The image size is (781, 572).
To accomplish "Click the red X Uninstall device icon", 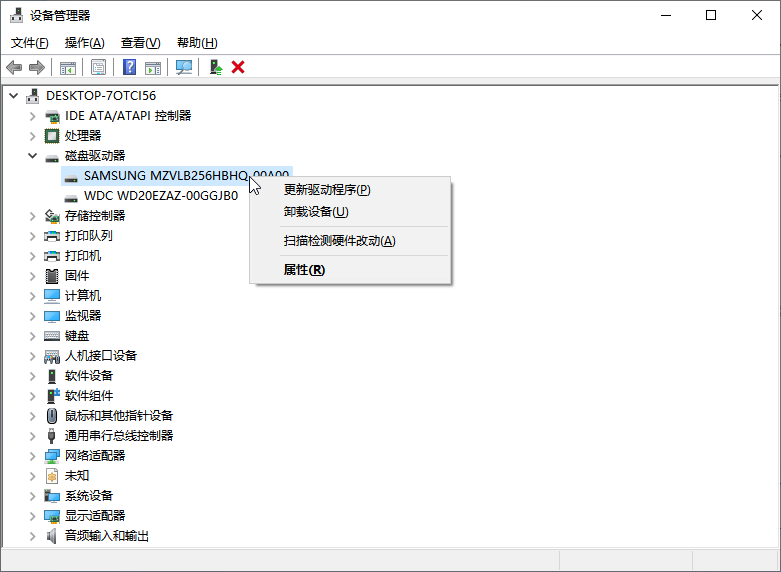I will click(x=238, y=67).
